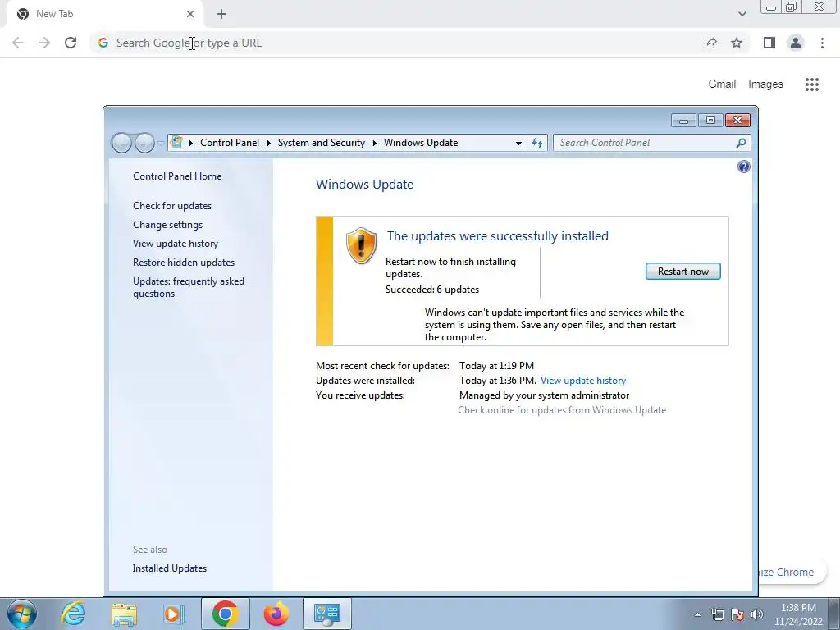Screen dimensions: 840x630
Task: Select the New Tab tab in Chrome
Action: coord(104,14)
